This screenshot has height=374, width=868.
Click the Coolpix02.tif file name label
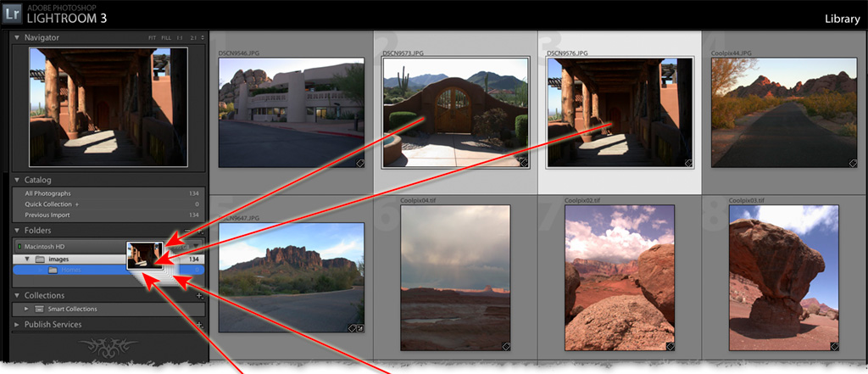point(583,200)
